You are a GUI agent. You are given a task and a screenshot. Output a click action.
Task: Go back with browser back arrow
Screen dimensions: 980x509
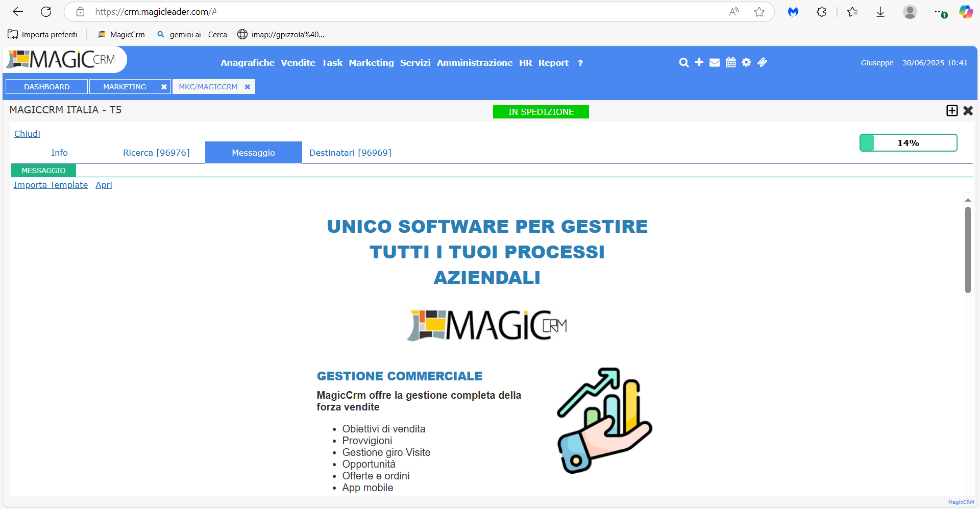click(x=18, y=12)
